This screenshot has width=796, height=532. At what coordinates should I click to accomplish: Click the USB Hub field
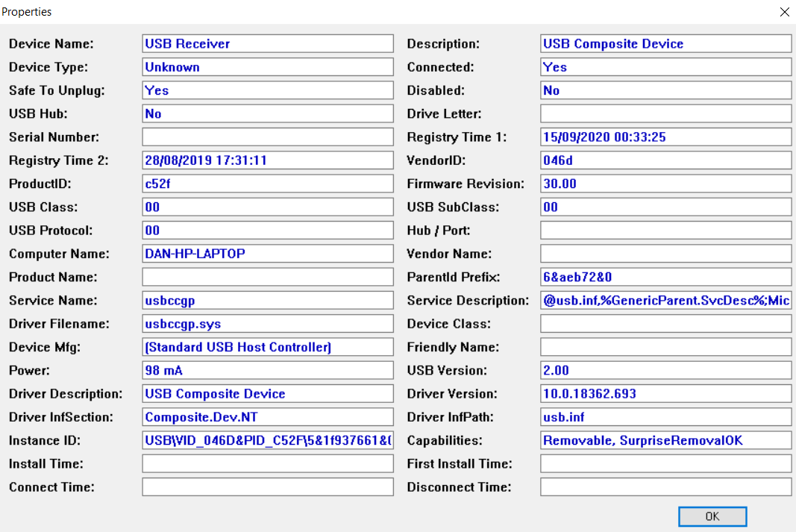pos(268,113)
